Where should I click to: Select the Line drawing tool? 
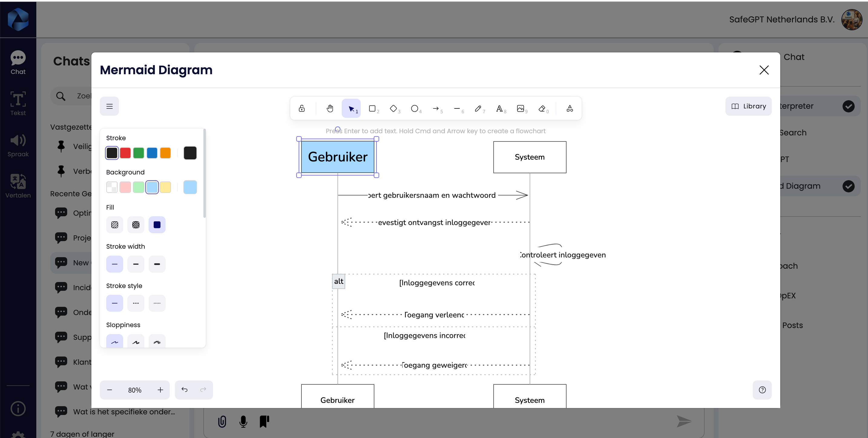[457, 108]
